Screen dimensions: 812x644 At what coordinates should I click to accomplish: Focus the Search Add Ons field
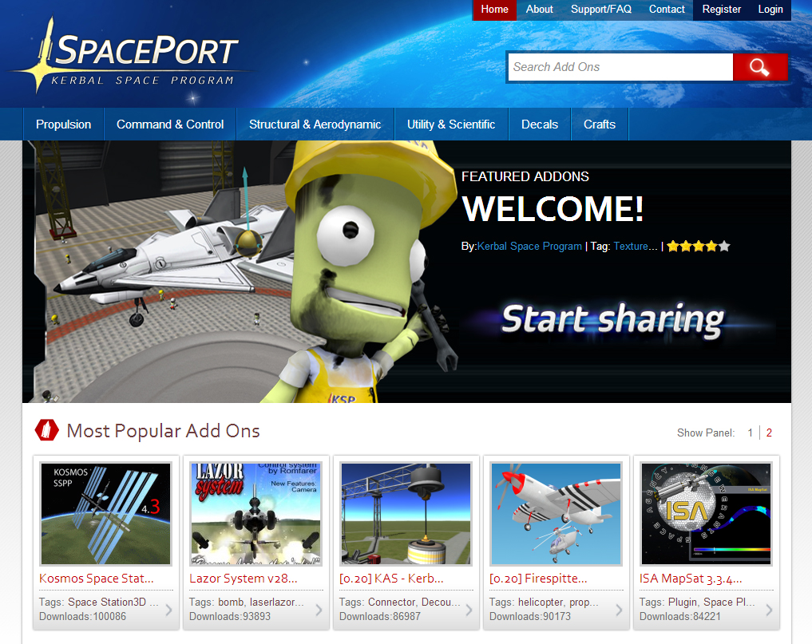tap(620, 67)
